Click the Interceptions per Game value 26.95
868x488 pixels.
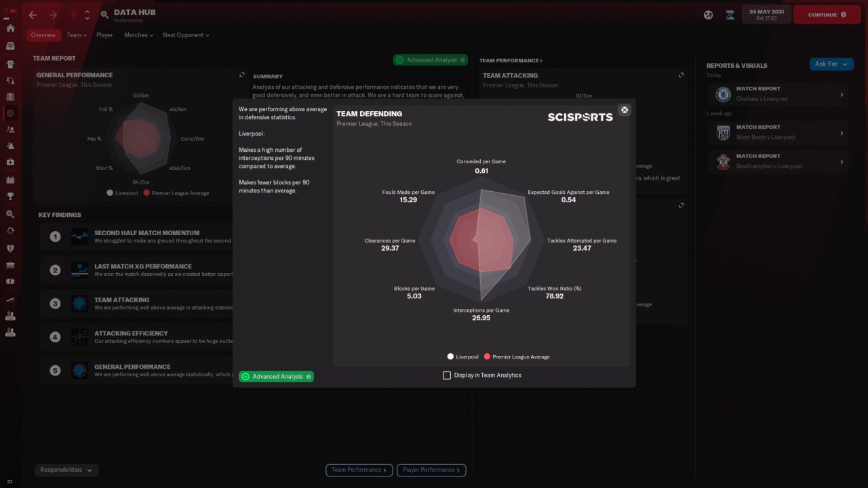[481, 318]
